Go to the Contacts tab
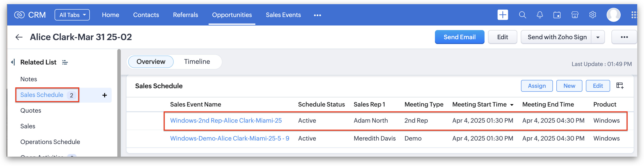Viewport: 644px width, 166px height. (146, 15)
